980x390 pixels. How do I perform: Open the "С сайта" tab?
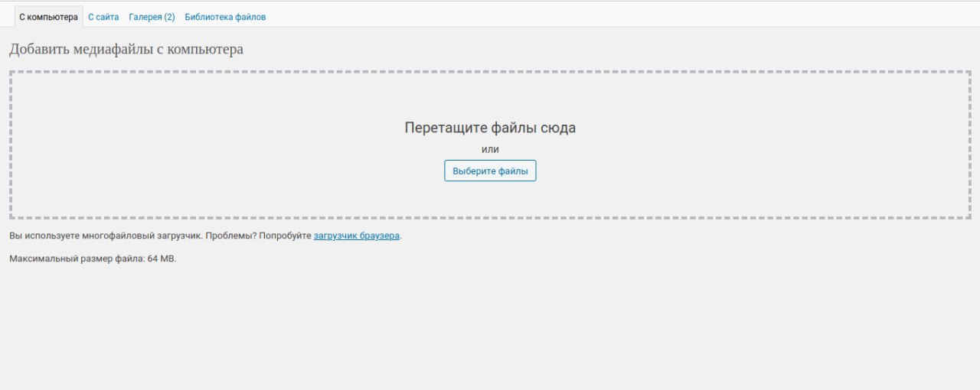(x=103, y=17)
